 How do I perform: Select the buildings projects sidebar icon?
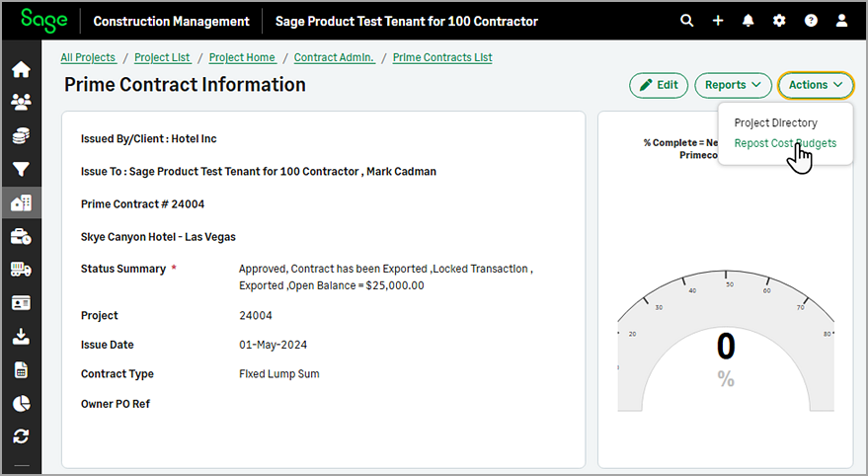click(x=21, y=202)
